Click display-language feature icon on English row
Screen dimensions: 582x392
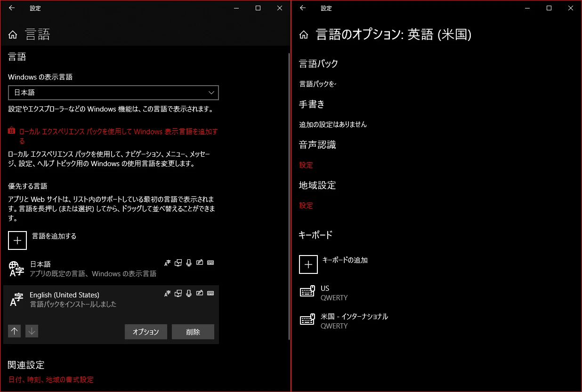[167, 294]
